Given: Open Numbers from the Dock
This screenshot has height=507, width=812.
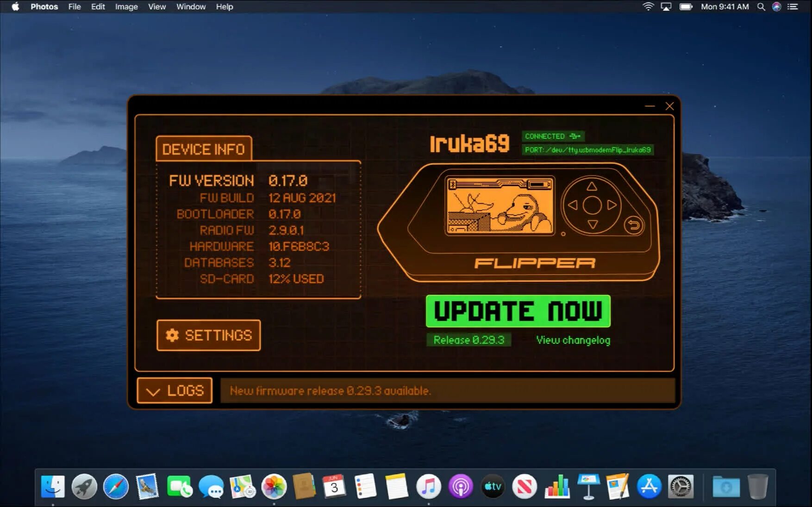Looking at the screenshot, I should coord(557,487).
